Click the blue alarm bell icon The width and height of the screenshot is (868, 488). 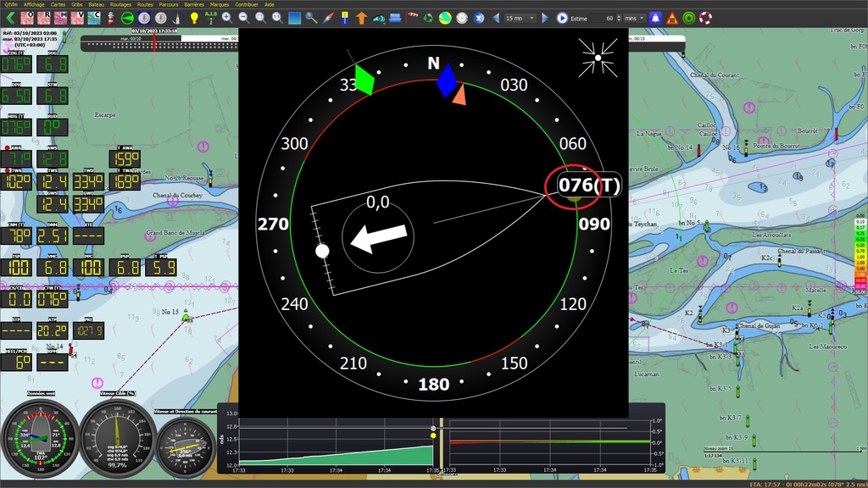pos(655,18)
